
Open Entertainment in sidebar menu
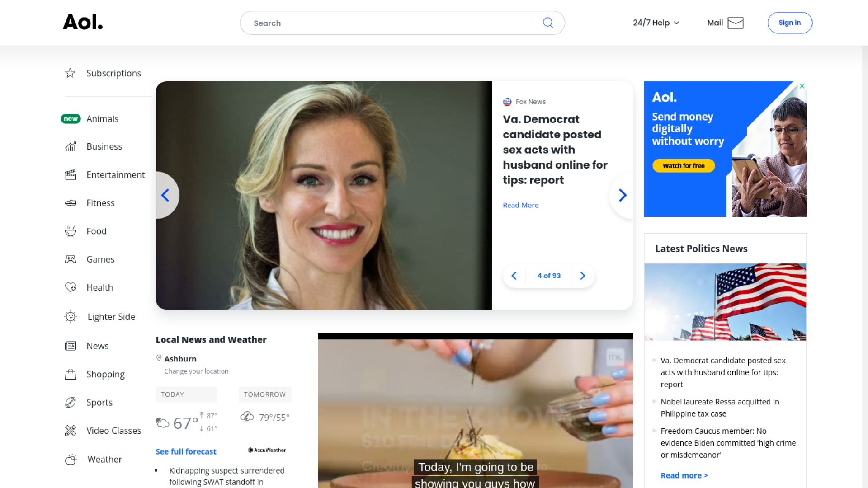115,174
